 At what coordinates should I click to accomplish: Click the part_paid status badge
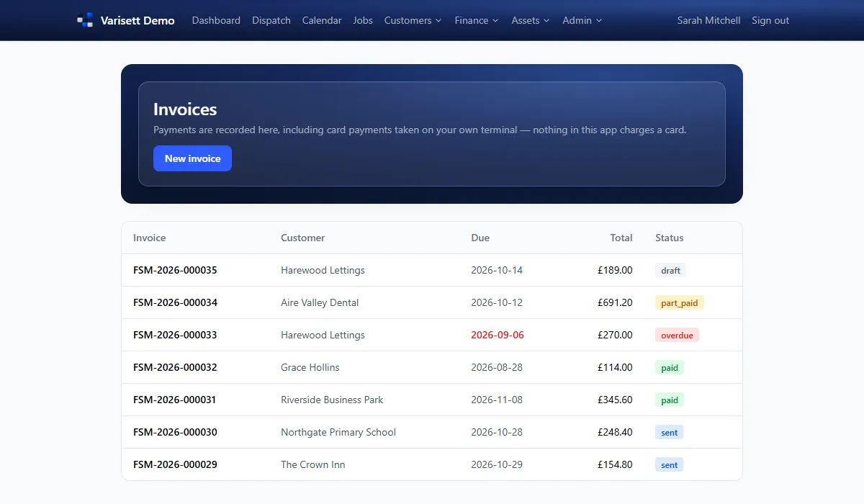click(680, 303)
